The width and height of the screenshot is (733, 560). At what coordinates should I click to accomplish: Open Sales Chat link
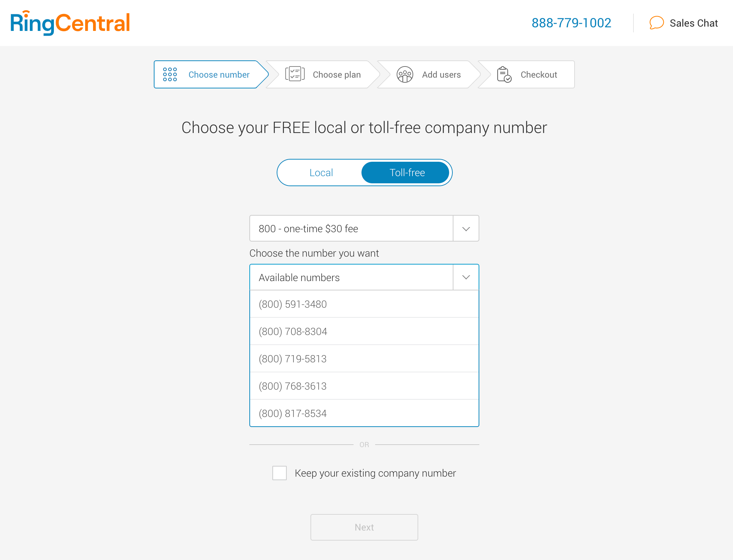point(684,23)
